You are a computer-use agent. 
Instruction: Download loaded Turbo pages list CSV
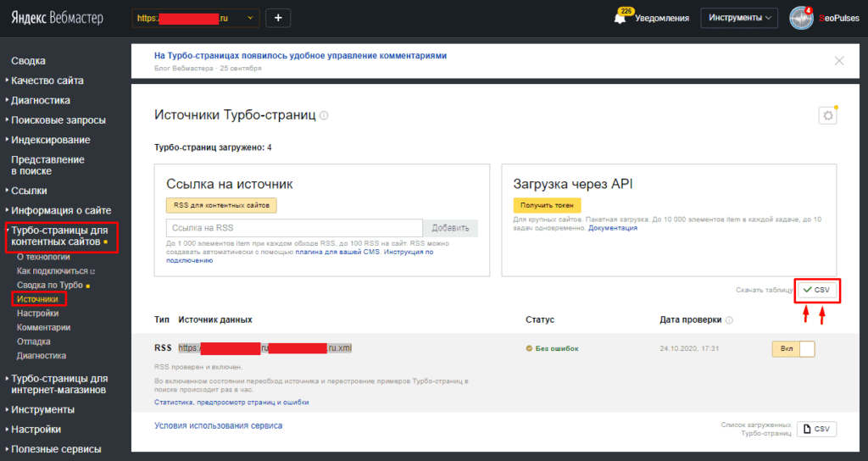point(817,429)
